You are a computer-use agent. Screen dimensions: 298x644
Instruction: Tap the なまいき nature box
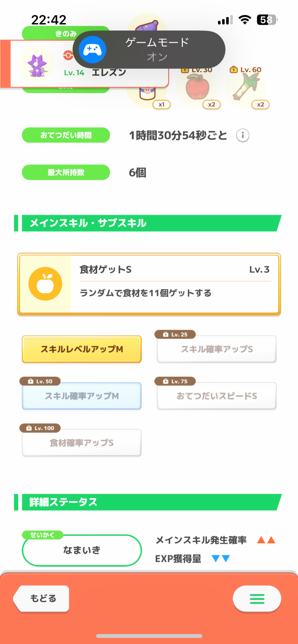pyautogui.click(x=82, y=550)
